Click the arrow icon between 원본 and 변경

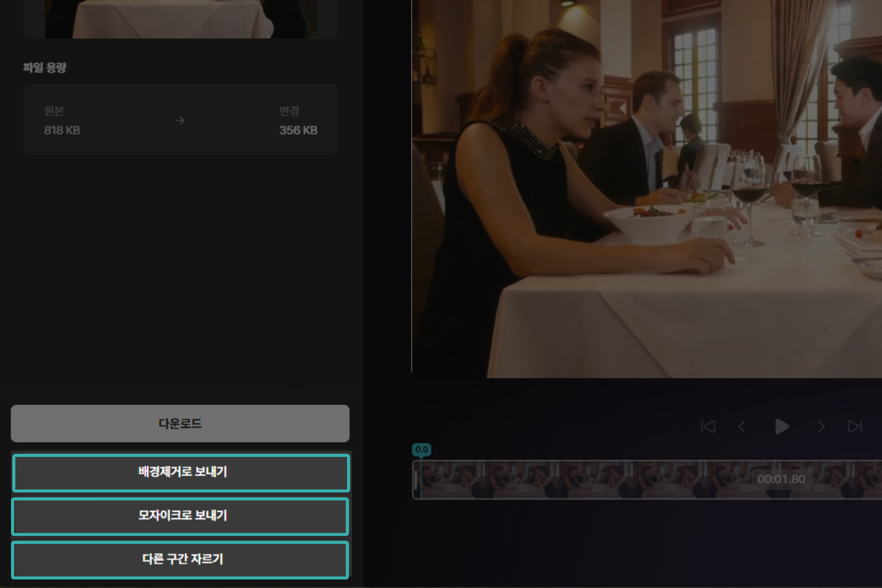tap(179, 121)
